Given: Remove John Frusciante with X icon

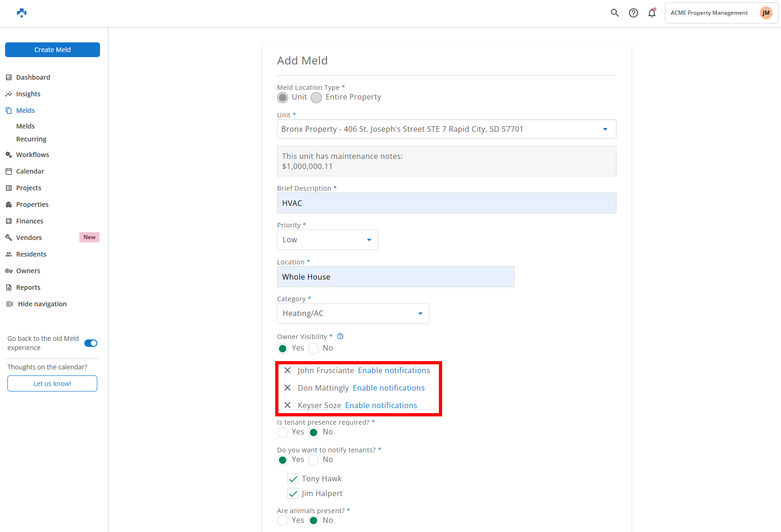Looking at the screenshot, I should (287, 370).
